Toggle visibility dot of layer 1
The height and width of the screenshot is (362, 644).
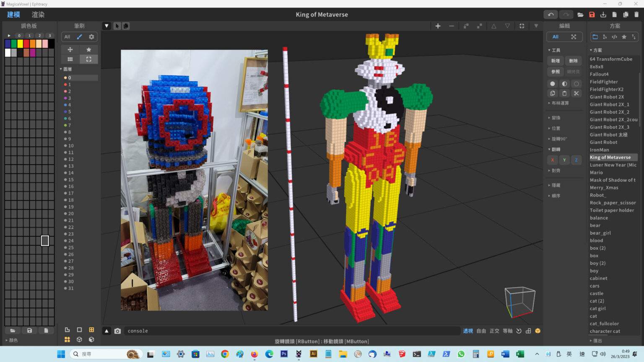click(65, 85)
